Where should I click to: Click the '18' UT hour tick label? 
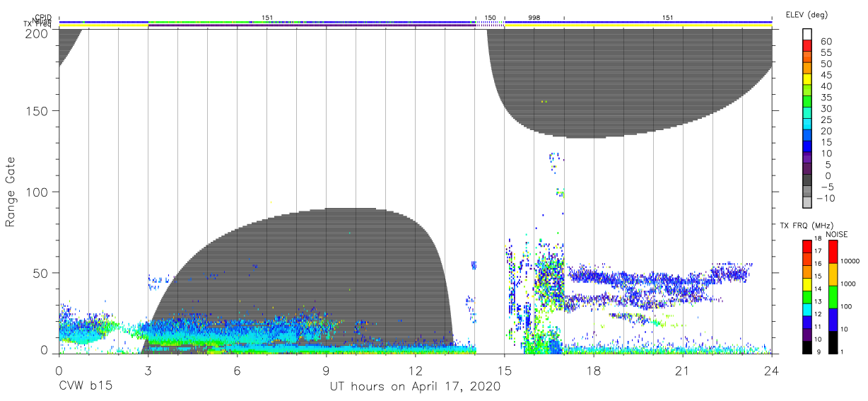[x=593, y=371]
